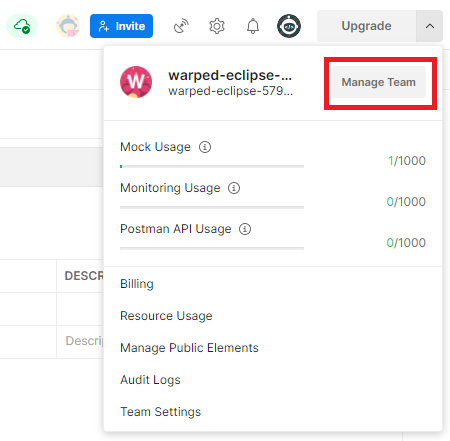The width and height of the screenshot is (450, 441).
Task: Click the warped-eclipse team name heading
Action: click(230, 75)
